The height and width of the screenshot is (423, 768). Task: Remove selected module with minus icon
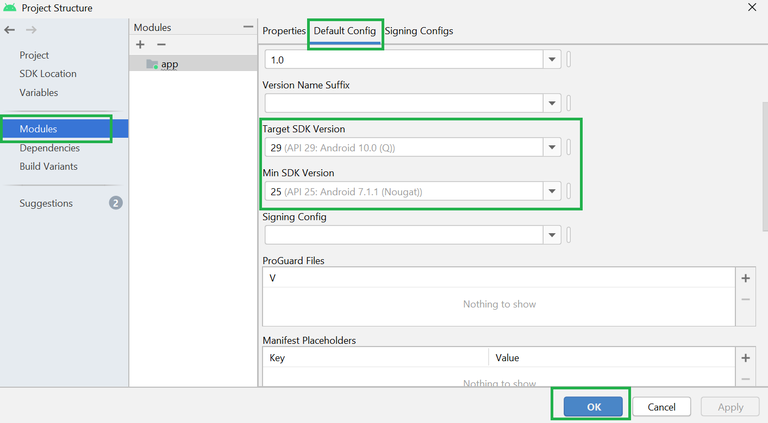161,45
